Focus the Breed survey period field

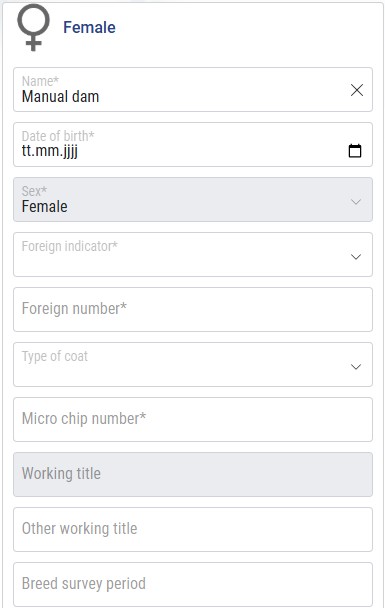pos(193,584)
